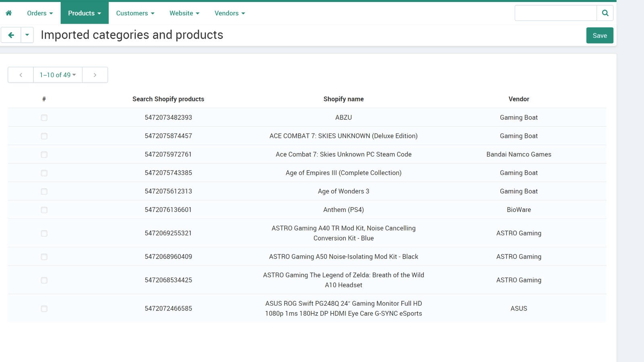The image size is (644, 362).
Task: Click the Anthem (PS4) name
Action: click(343, 210)
